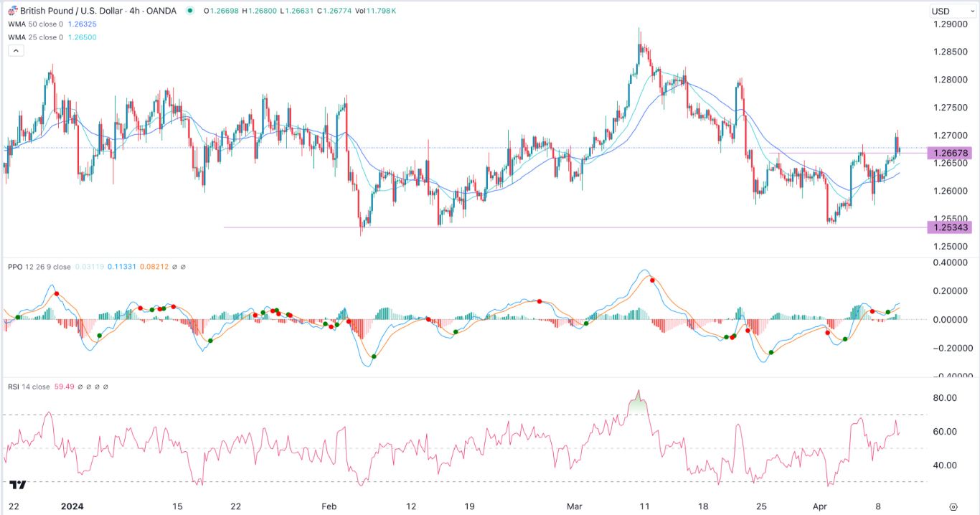Screen dimensions: 980x515
Task: Click the first crossed-circle icon beside the PPO values
Action: (174, 267)
